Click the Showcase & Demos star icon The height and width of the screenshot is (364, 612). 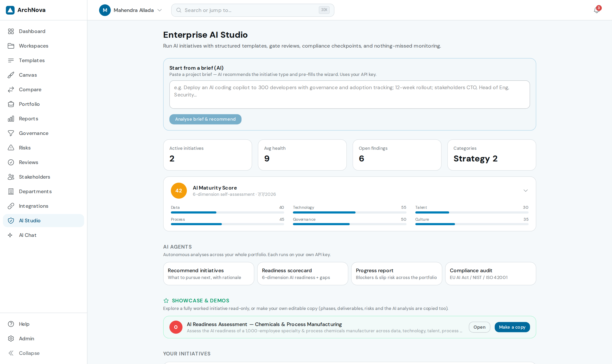click(166, 301)
